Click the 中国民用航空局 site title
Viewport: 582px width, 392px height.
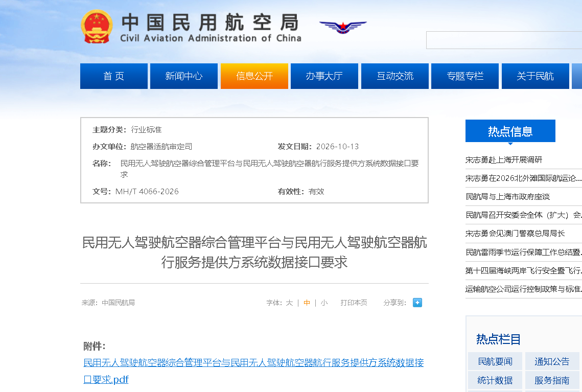[211, 22]
